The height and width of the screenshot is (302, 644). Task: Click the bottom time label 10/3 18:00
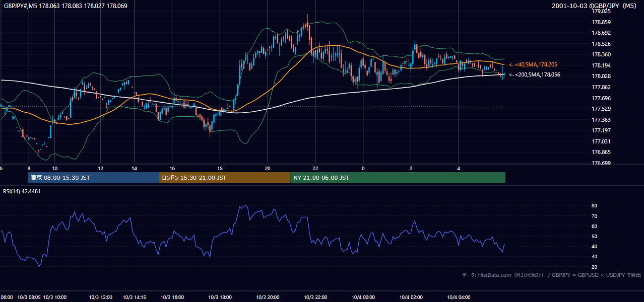(x=220, y=297)
